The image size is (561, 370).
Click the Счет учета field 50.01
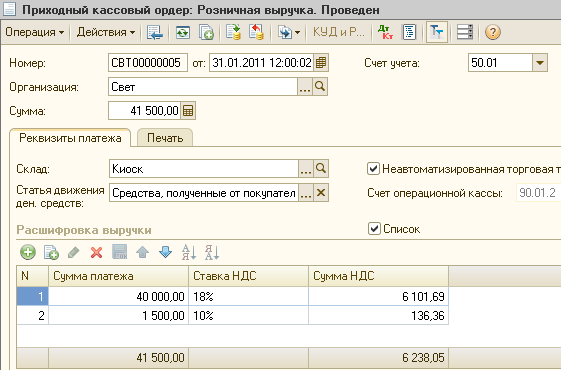click(x=500, y=63)
